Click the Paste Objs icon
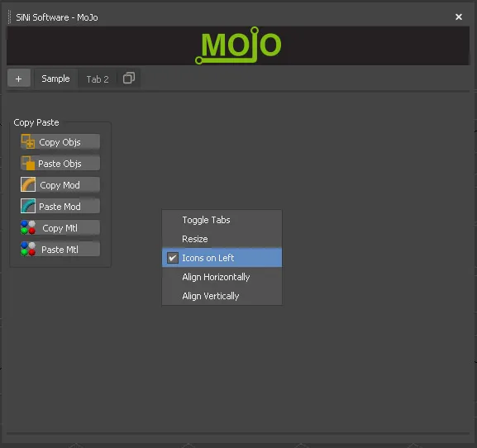This screenshot has width=477, height=448. click(27, 163)
